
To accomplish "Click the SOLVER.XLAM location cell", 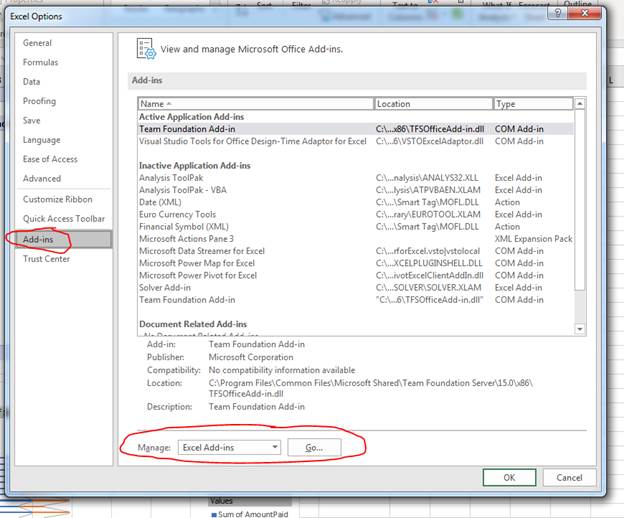I will [x=429, y=288].
